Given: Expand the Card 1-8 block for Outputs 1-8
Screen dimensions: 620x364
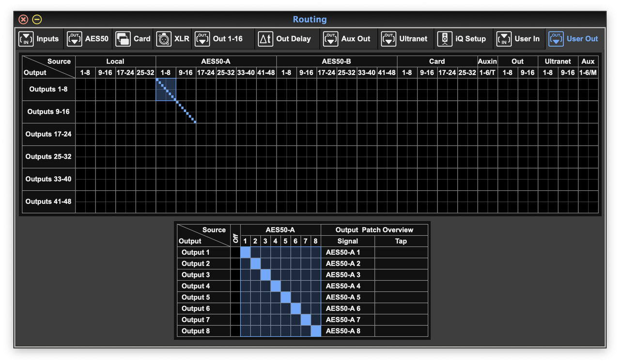Looking at the screenshot, I should pyautogui.click(x=407, y=89).
